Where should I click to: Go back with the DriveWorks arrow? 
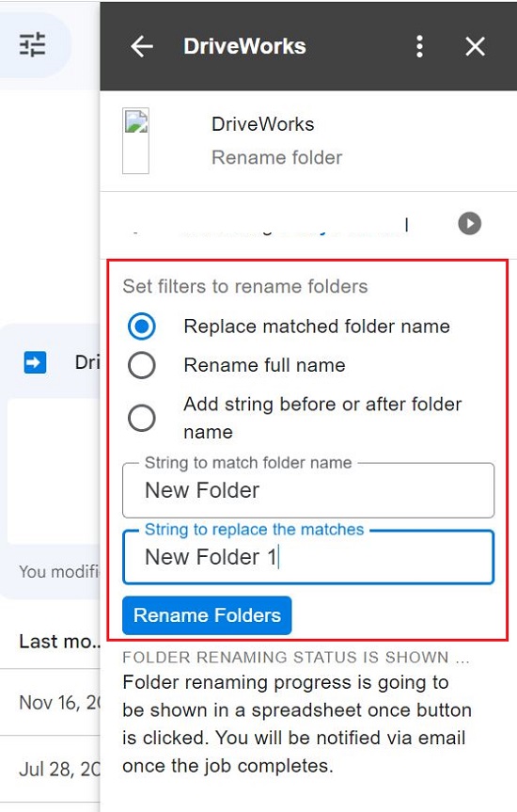142,47
